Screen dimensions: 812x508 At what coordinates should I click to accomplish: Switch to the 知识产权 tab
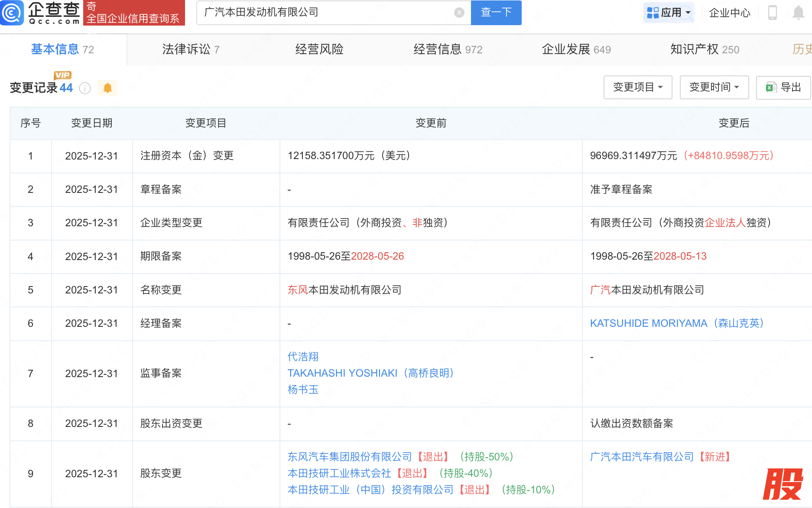tap(704, 50)
